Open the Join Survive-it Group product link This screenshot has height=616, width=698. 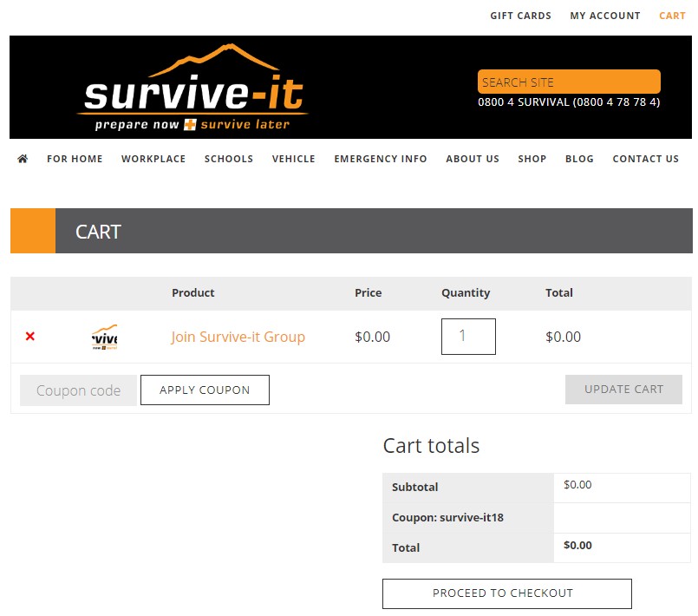[238, 337]
